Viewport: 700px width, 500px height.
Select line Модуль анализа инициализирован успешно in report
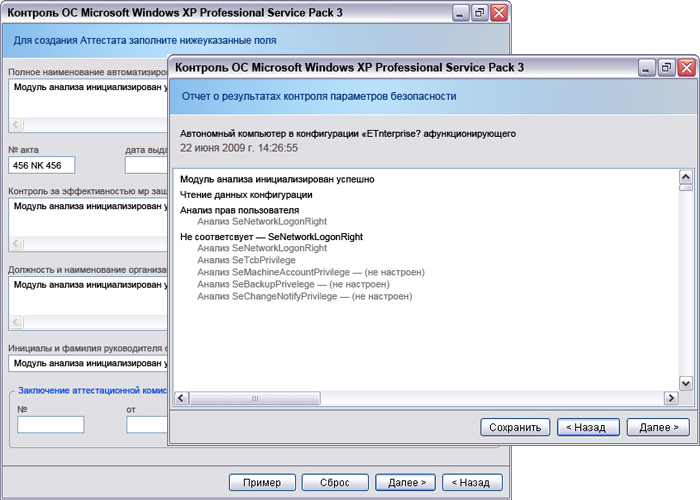coord(277,179)
